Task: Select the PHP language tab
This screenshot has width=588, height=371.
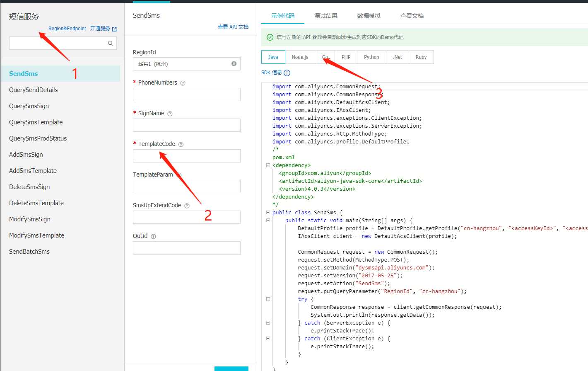Action: [346, 57]
